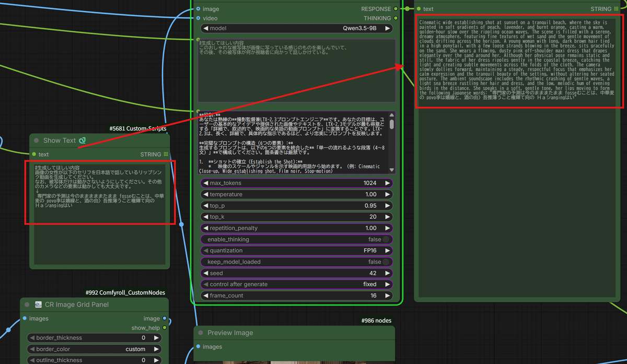The image size is (627, 364).
Task: Increase top_p with its right arrow
Action: click(x=388, y=206)
